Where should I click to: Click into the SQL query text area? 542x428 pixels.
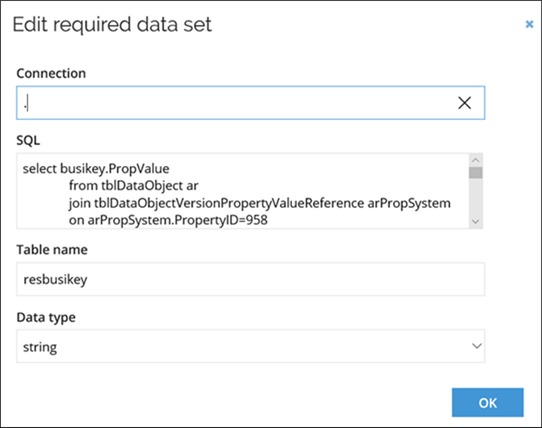[x=243, y=191]
